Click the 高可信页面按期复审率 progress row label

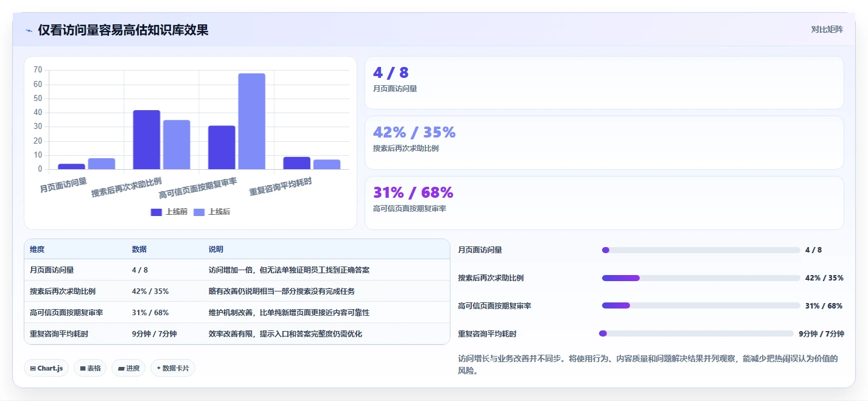pyautogui.click(x=494, y=305)
